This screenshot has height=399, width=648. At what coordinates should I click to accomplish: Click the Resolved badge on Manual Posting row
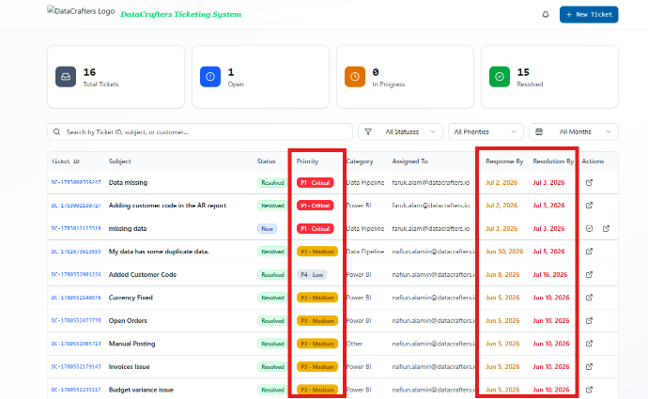point(272,344)
